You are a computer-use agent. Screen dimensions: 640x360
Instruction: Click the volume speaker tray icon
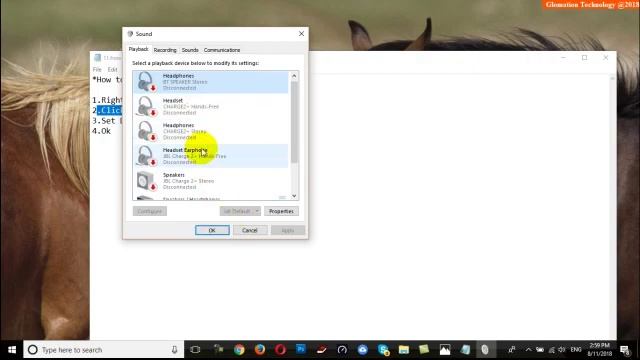tap(562, 350)
